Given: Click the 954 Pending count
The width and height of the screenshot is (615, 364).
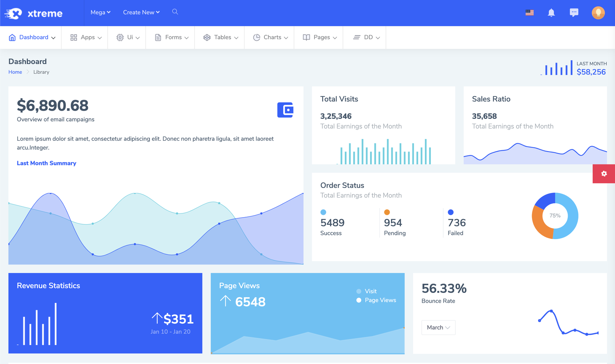Looking at the screenshot, I should click(x=393, y=223).
